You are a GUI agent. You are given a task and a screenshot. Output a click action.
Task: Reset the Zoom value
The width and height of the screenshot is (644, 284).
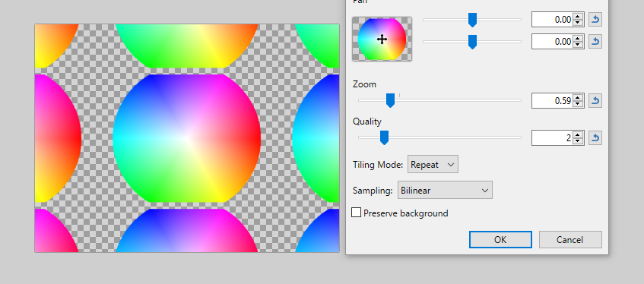tap(595, 100)
